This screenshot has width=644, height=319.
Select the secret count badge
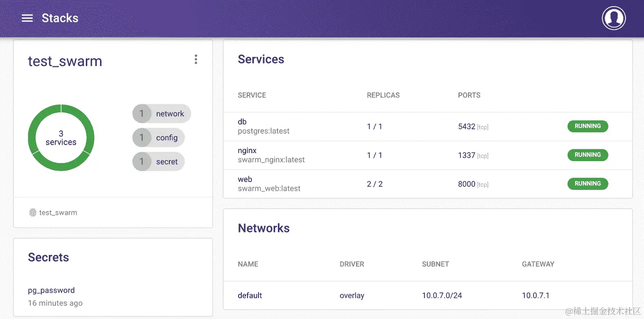(x=158, y=161)
